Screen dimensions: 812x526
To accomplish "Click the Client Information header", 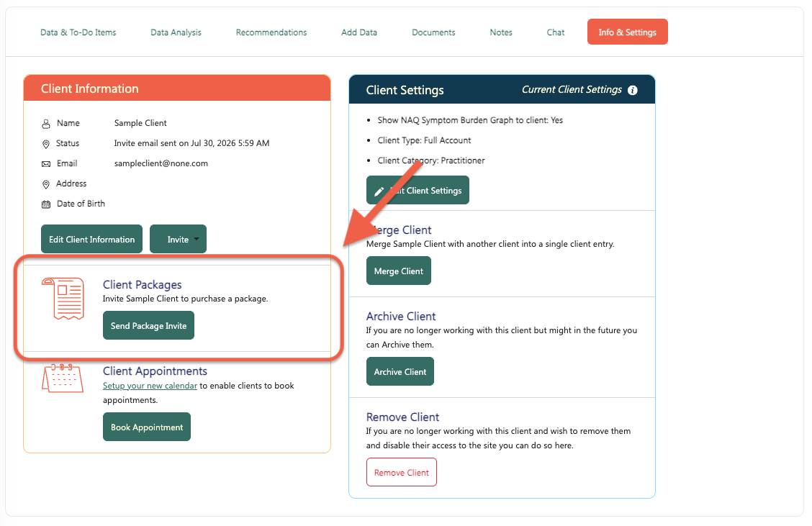I will click(89, 89).
